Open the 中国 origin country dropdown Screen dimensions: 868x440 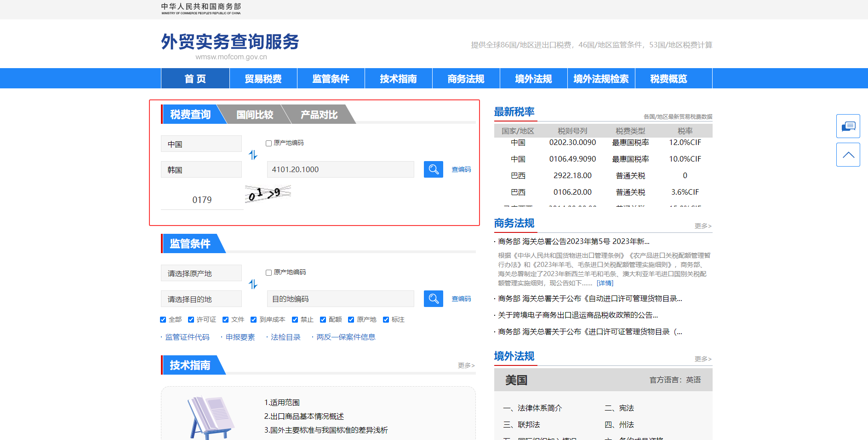point(201,144)
